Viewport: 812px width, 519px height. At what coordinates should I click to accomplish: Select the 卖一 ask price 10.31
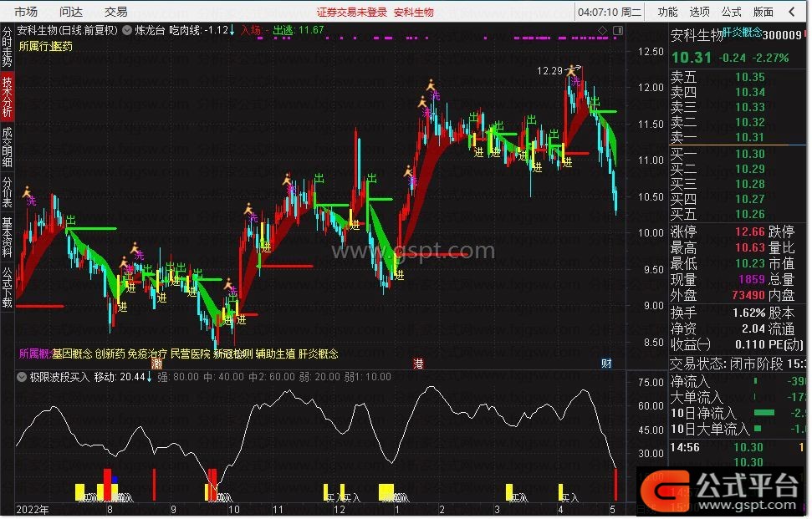coord(750,138)
